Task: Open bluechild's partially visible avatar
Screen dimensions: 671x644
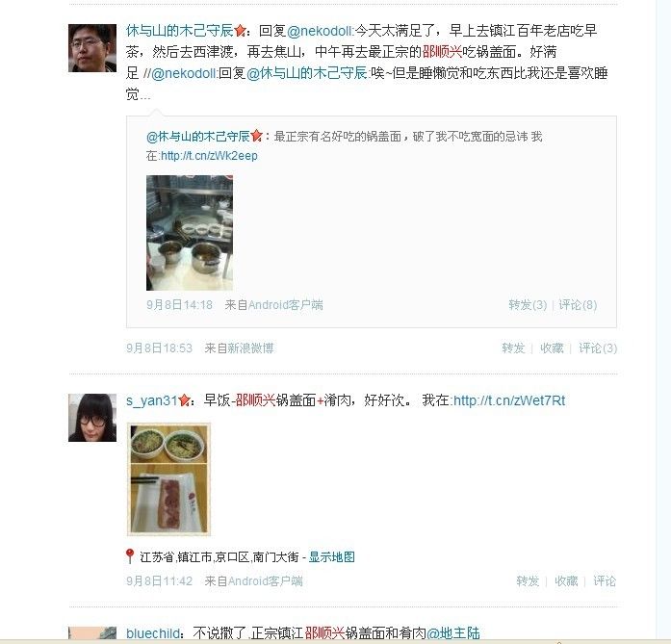Action: coord(92,632)
